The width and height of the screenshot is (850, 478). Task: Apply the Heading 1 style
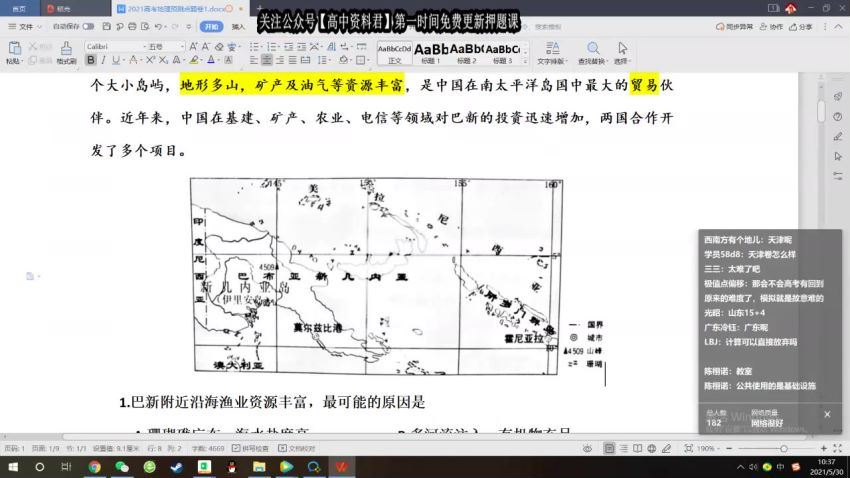[432, 51]
